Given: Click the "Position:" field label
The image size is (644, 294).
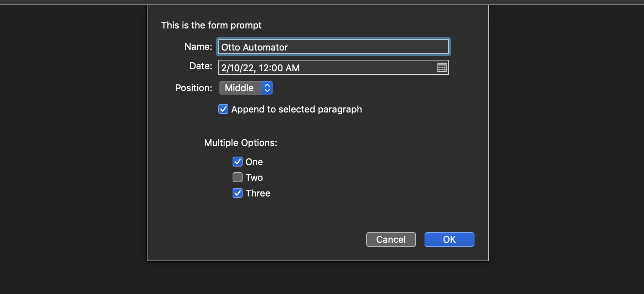Looking at the screenshot, I should click(x=193, y=88).
